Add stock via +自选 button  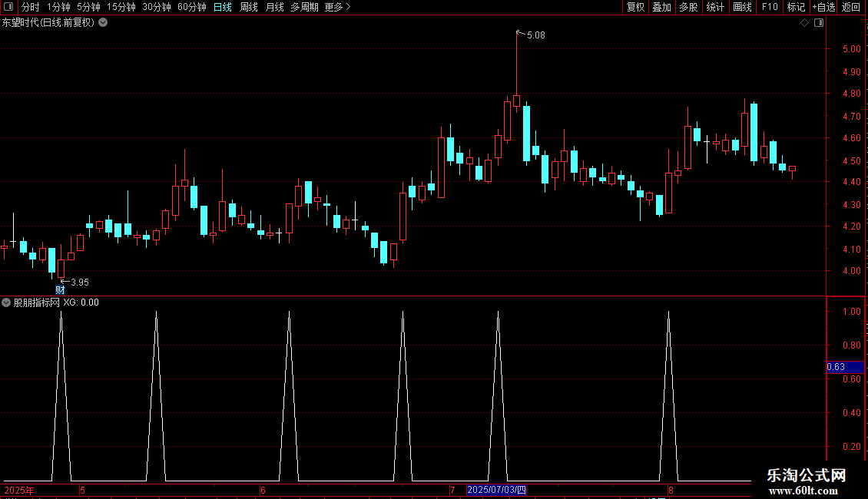pos(823,7)
